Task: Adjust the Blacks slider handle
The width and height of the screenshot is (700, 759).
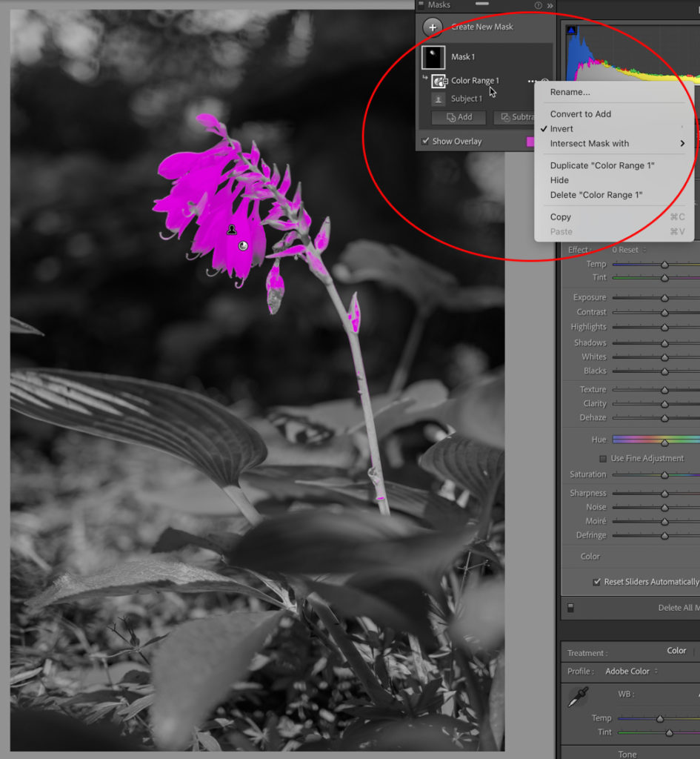Action: [x=664, y=372]
